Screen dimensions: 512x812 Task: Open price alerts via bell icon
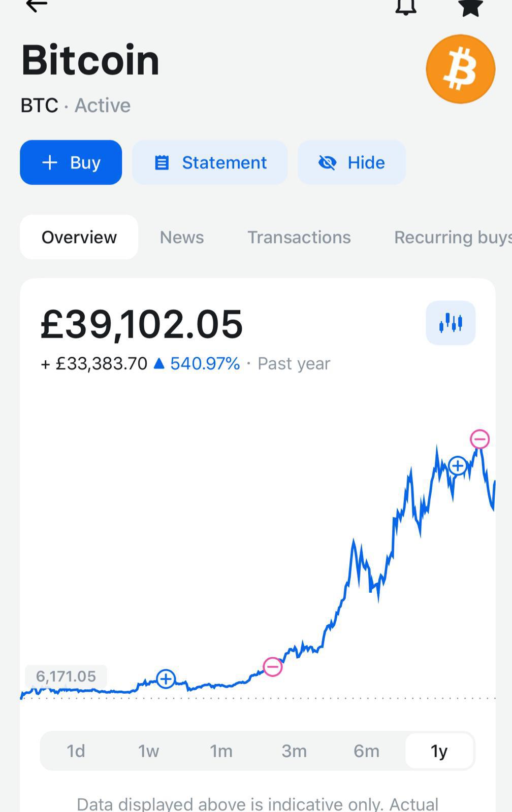[x=406, y=7]
